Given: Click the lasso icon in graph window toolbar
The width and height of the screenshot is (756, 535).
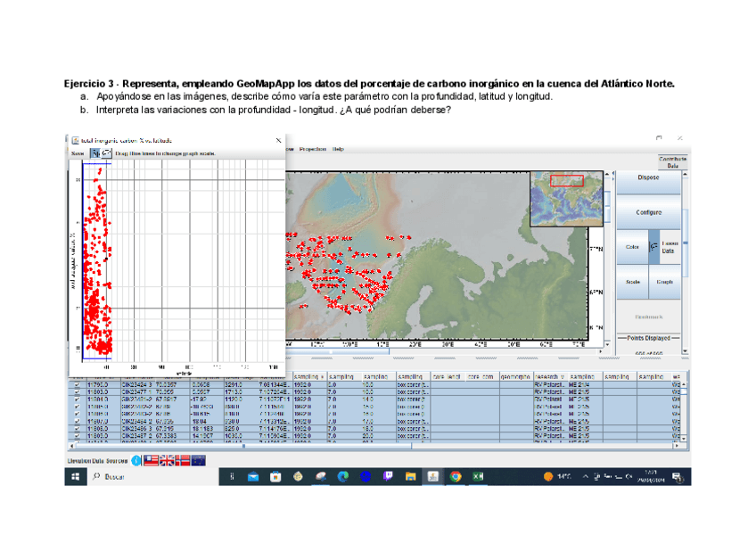Looking at the screenshot, I should tap(107, 153).
